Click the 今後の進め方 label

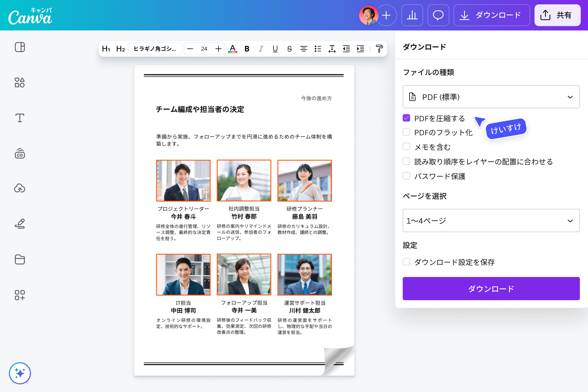(316, 98)
